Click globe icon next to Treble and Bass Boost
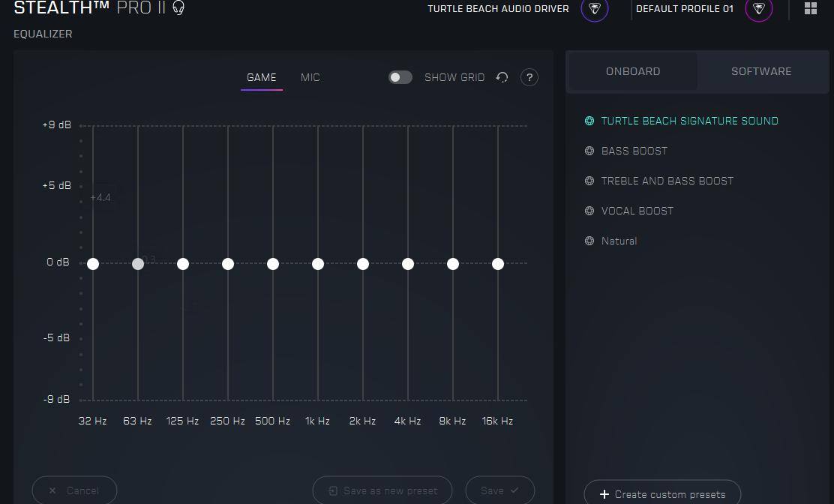Viewport: 834px width, 504px height. click(x=589, y=181)
